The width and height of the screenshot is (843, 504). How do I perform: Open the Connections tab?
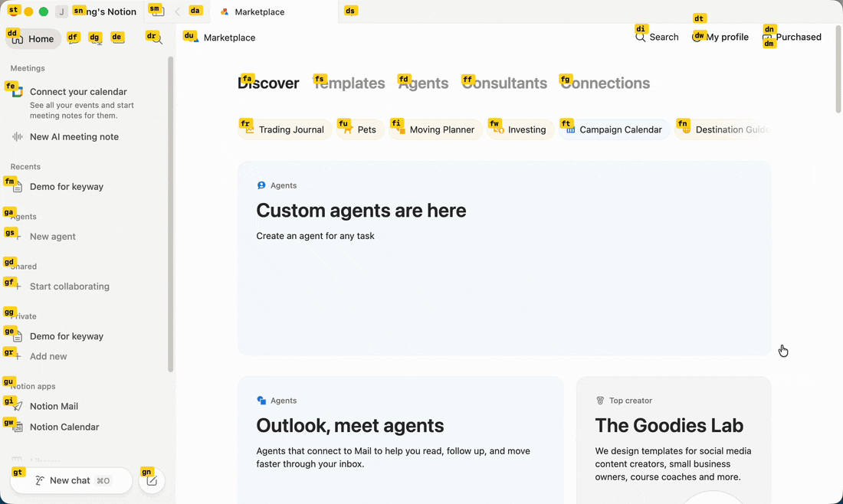coord(605,83)
